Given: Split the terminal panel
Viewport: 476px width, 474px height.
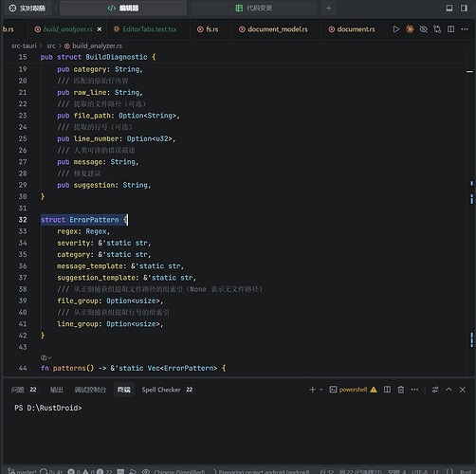Looking at the screenshot, I should point(387,390).
